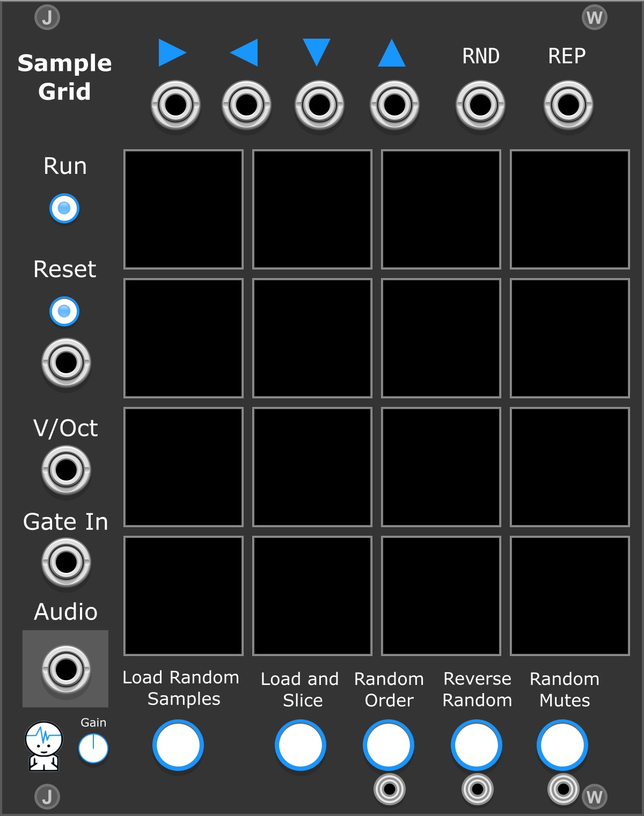Click the mascot logo icon

[44, 746]
